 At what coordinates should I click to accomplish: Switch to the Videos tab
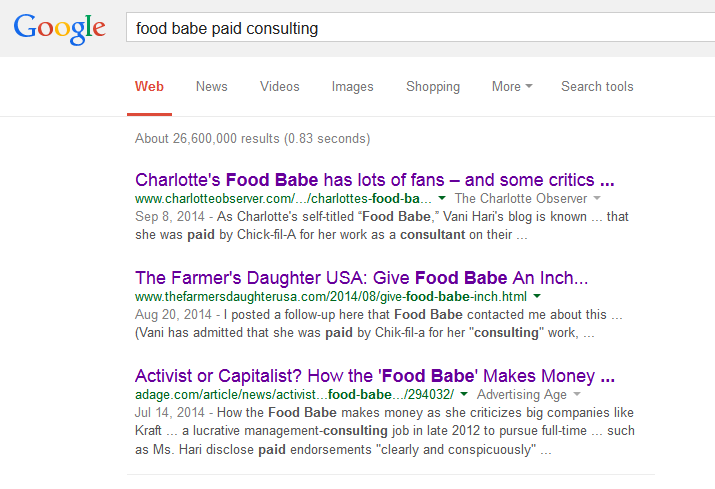point(280,86)
